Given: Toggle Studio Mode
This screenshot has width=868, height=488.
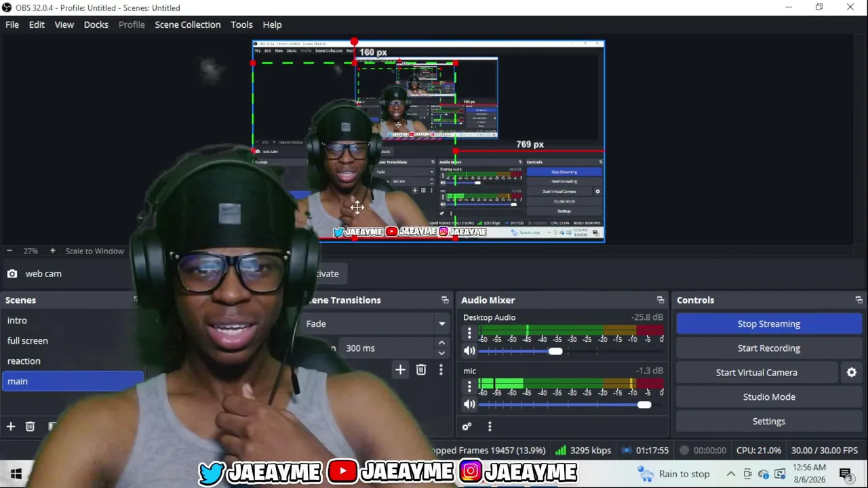Looking at the screenshot, I should point(769,396).
